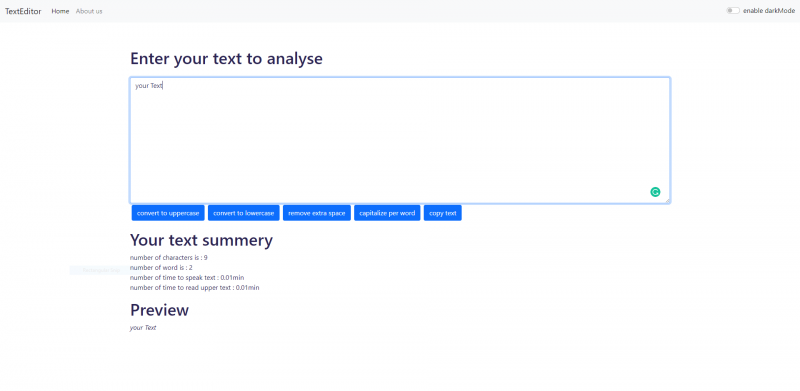Go to the About us page
Image resolution: width=800 pixels, height=391 pixels.
tap(89, 11)
